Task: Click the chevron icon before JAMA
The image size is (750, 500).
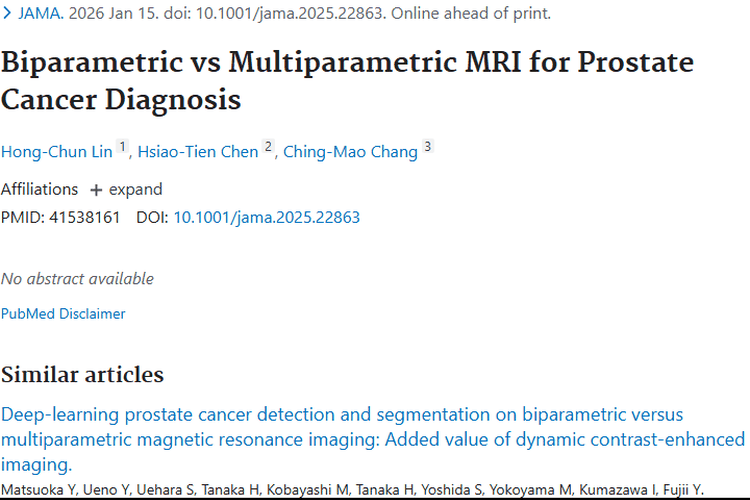Action: point(8,14)
